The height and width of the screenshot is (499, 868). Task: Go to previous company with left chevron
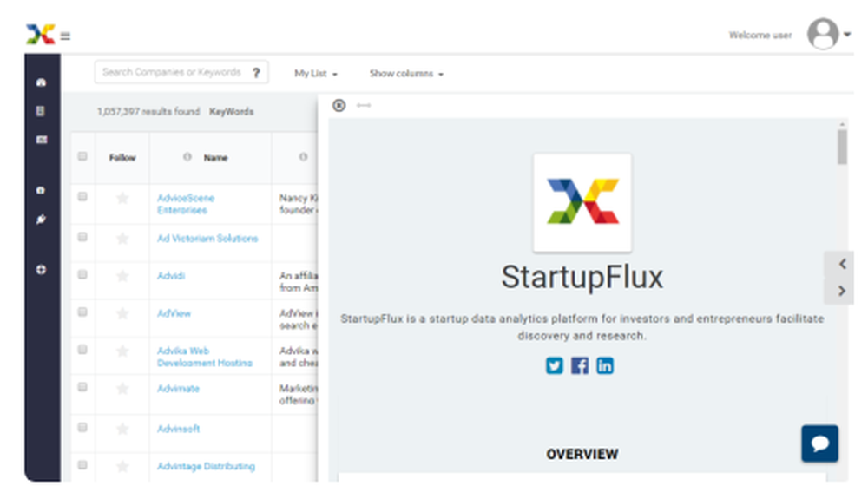click(x=842, y=265)
